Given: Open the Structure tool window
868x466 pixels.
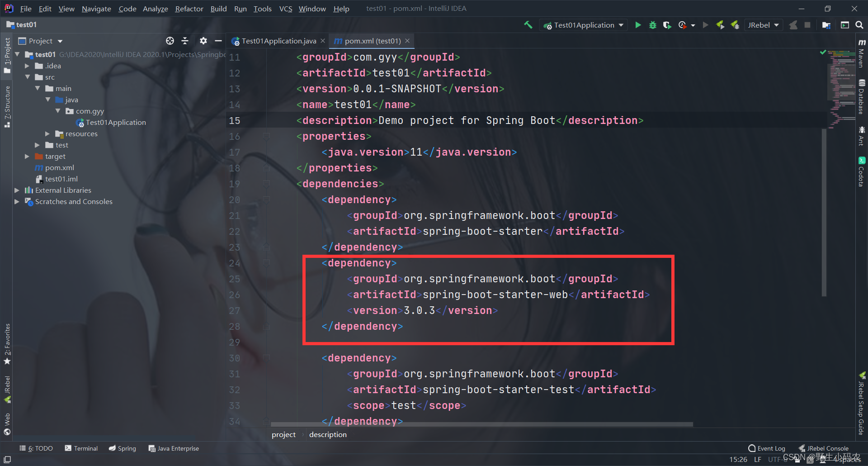Looking at the screenshot, I should [x=7, y=106].
